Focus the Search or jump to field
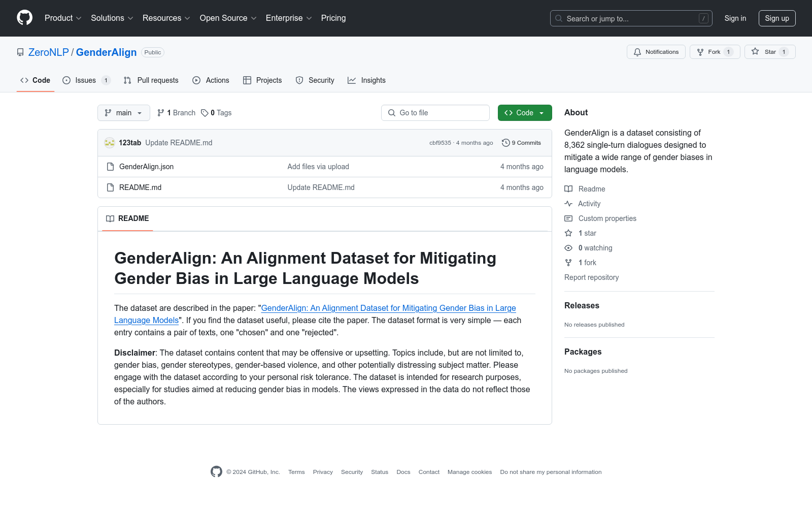 [631, 18]
